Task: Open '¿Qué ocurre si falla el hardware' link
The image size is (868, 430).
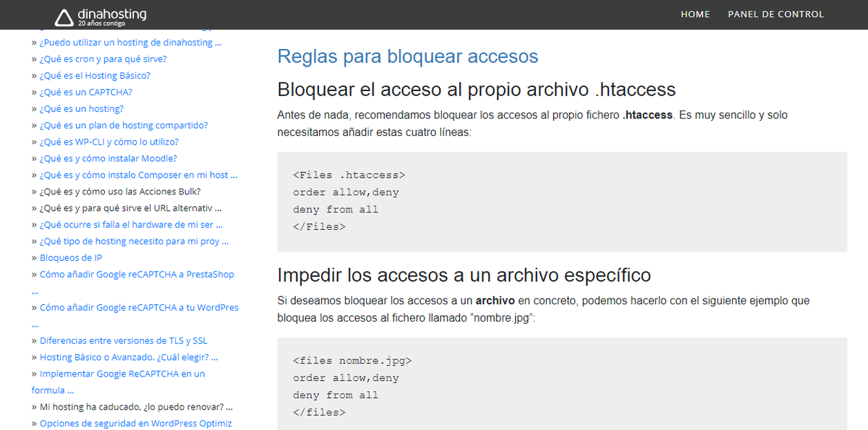Action: click(x=131, y=225)
